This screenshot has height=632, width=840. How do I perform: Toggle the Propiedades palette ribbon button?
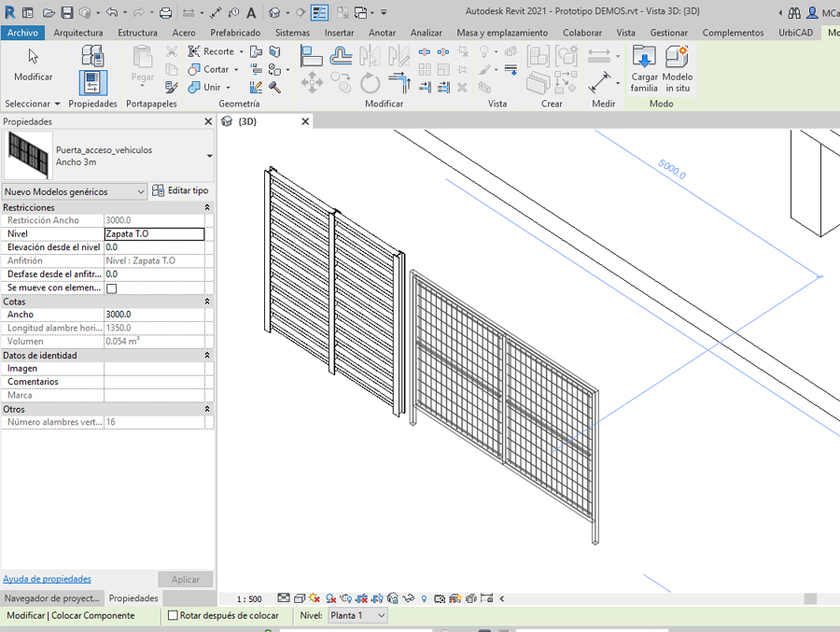tap(92, 82)
